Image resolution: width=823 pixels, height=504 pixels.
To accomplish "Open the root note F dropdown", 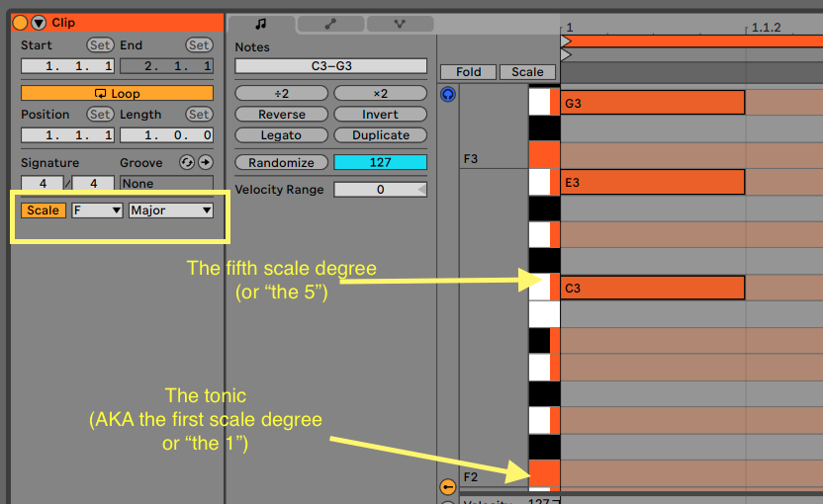I will [97, 210].
